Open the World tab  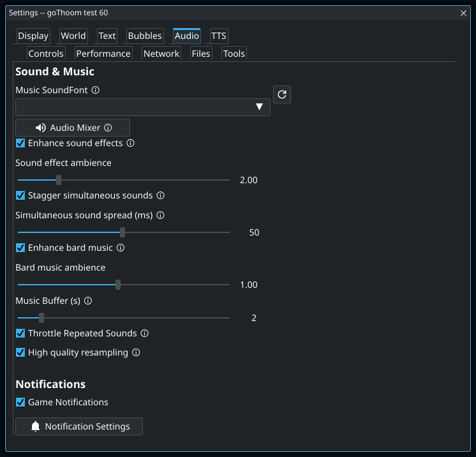click(73, 36)
